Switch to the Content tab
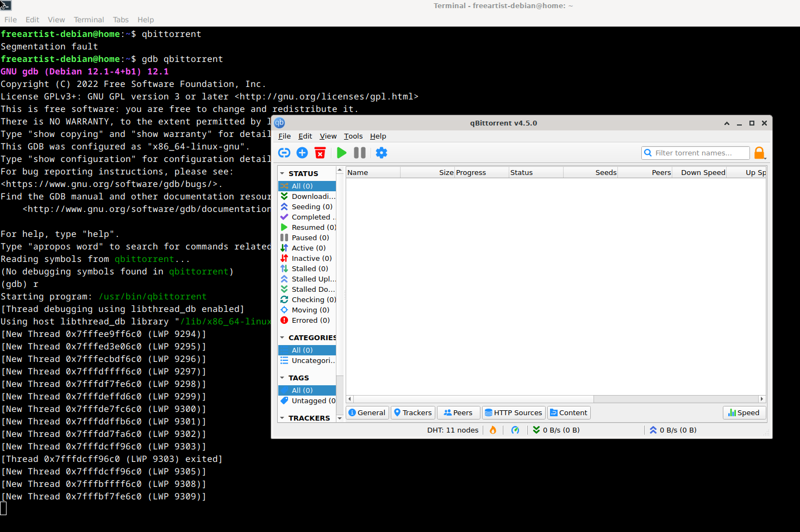 point(568,412)
